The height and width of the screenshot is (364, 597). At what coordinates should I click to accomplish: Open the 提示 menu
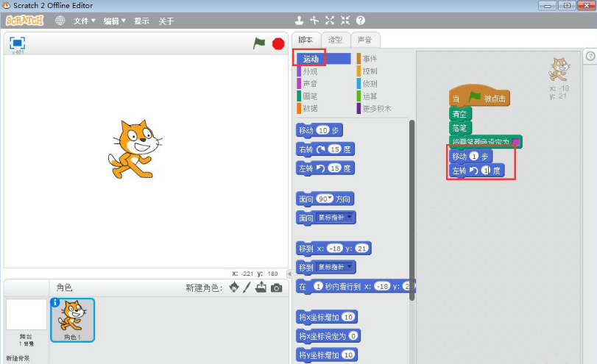pos(141,21)
